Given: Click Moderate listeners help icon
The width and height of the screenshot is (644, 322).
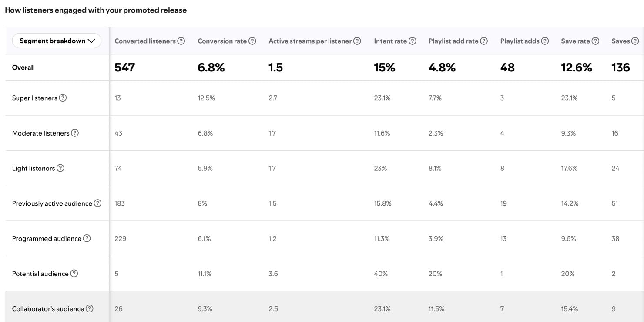Looking at the screenshot, I should click(x=75, y=133).
